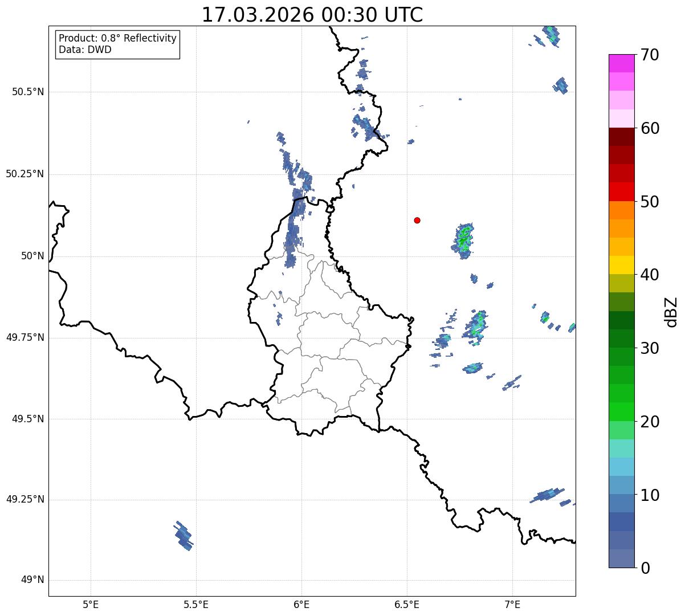Click the bright red colorbar segment above 50

click(622, 191)
